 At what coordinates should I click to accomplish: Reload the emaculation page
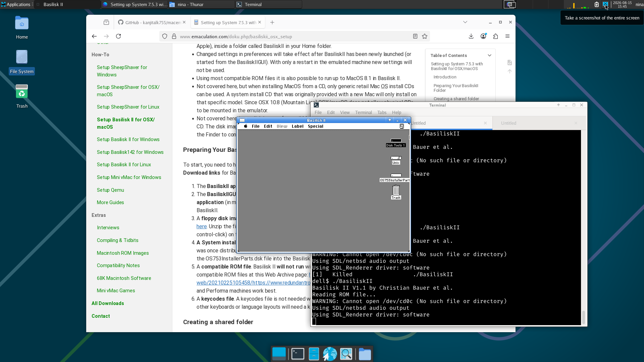point(118,36)
